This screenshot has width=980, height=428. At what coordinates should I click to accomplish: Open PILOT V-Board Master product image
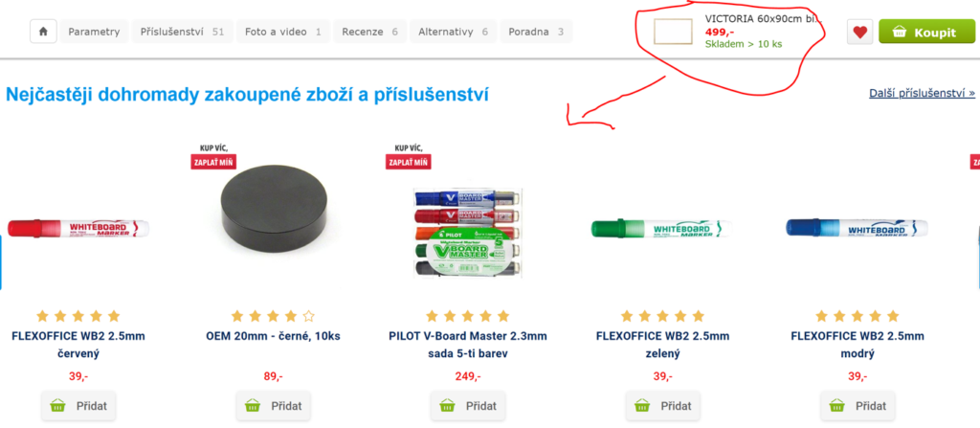tap(468, 233)
